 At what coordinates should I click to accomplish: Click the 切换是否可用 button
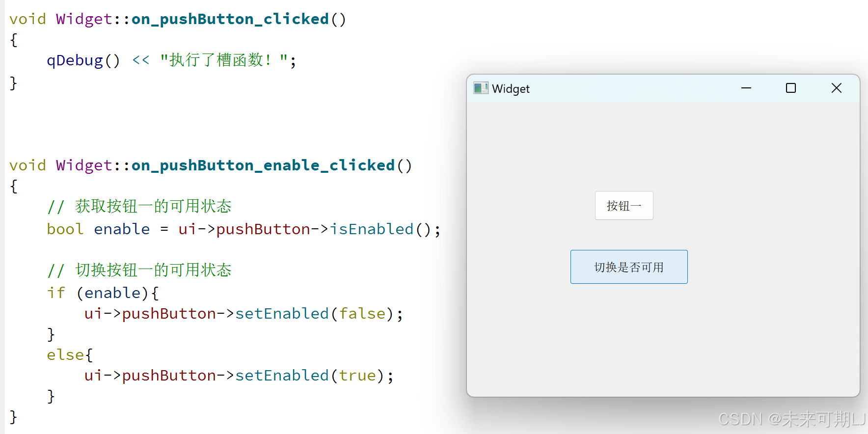(629, 267)
